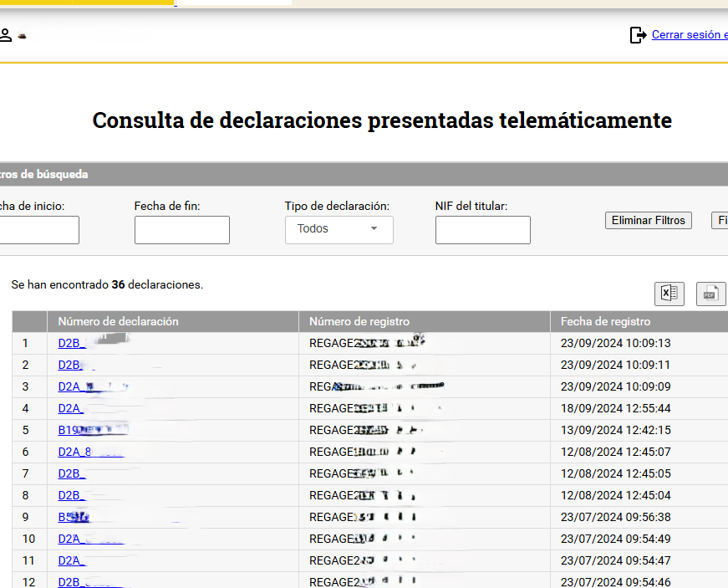Viewport: 728px width, 588px height.
Task: Click the Número de declaración column header
Action: click(x=118, y=321)
